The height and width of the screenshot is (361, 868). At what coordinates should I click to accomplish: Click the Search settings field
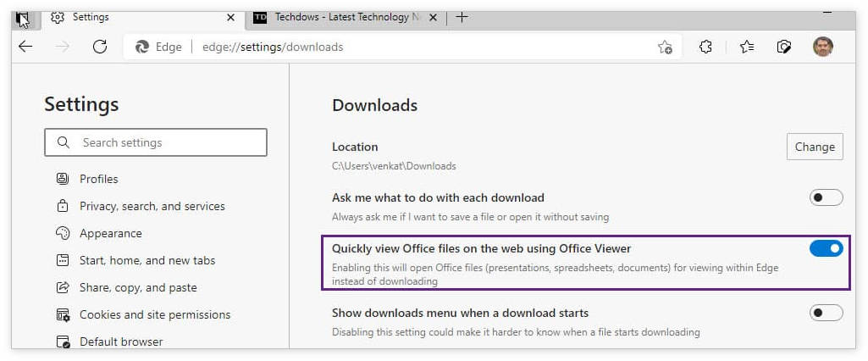tap(157, 142)
